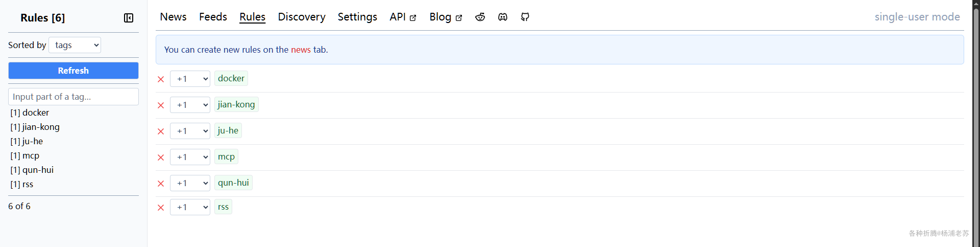Collapse the Rules sidebar panel
Image resolution: width=980 pixels, height=247 pixels.
click(129, 18)
